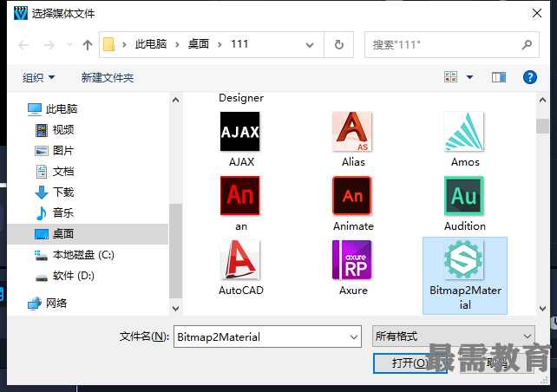This screenshot has height=392, width=557.
Task: Open 视频 in the navigation pane
Action: (x=55, y=130)
